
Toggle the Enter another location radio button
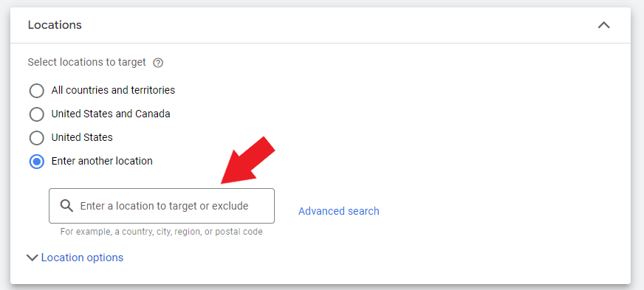coord(36,161)
